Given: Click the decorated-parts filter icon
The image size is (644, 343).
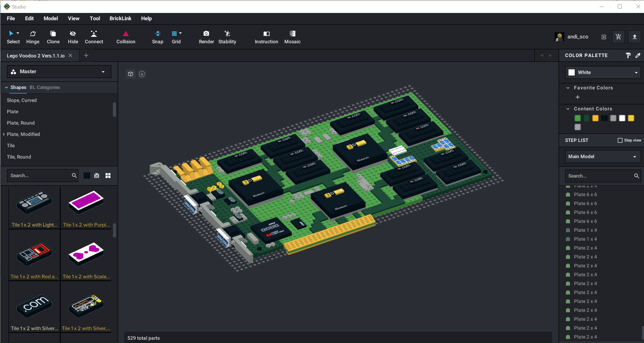Looking at the screenshot, I should coord(97,176).
